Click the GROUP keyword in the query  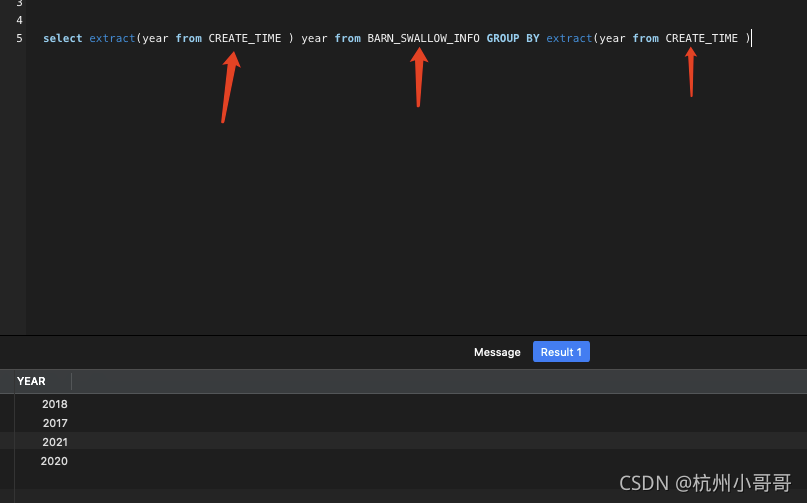click(x=503, y=38)
